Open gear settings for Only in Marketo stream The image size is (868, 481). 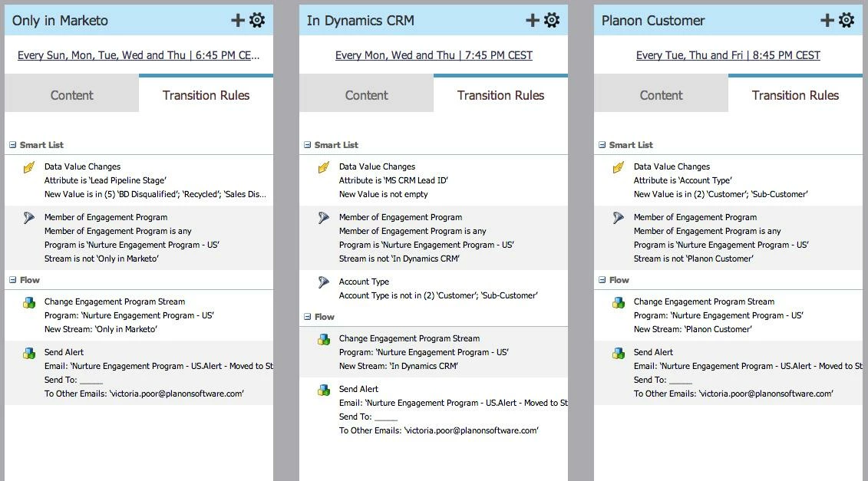pyautogui.click(x=257, y=21)
